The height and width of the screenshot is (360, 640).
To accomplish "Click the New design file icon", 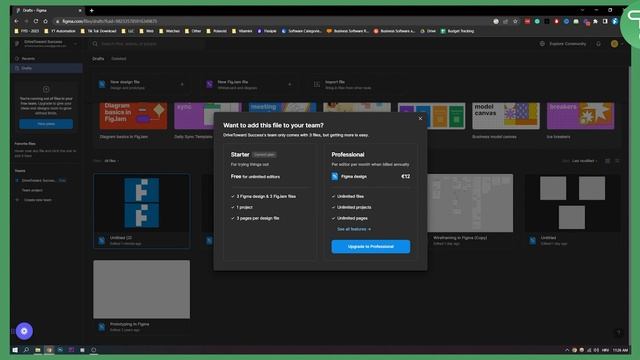I will [102, 84].
